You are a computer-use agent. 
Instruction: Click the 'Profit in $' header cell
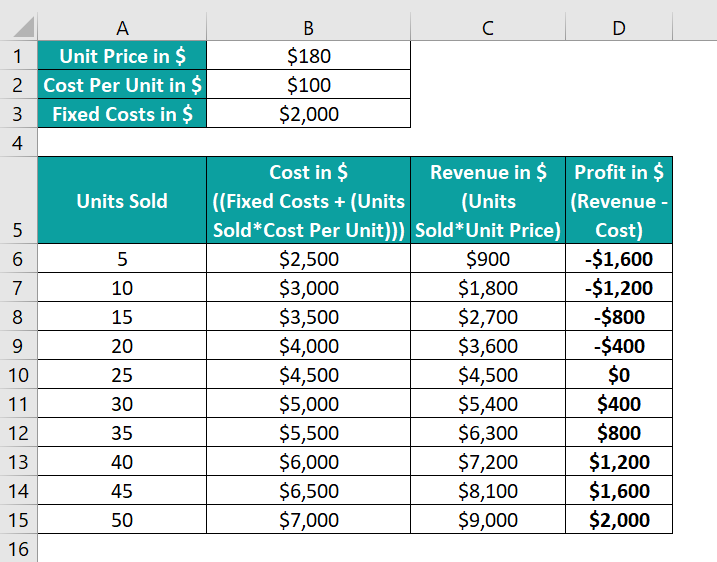coord(619,200)
